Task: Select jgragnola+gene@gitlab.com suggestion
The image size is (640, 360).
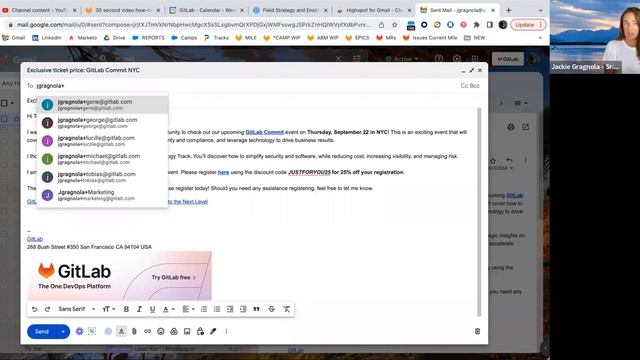Action: [x=102, y=104]
